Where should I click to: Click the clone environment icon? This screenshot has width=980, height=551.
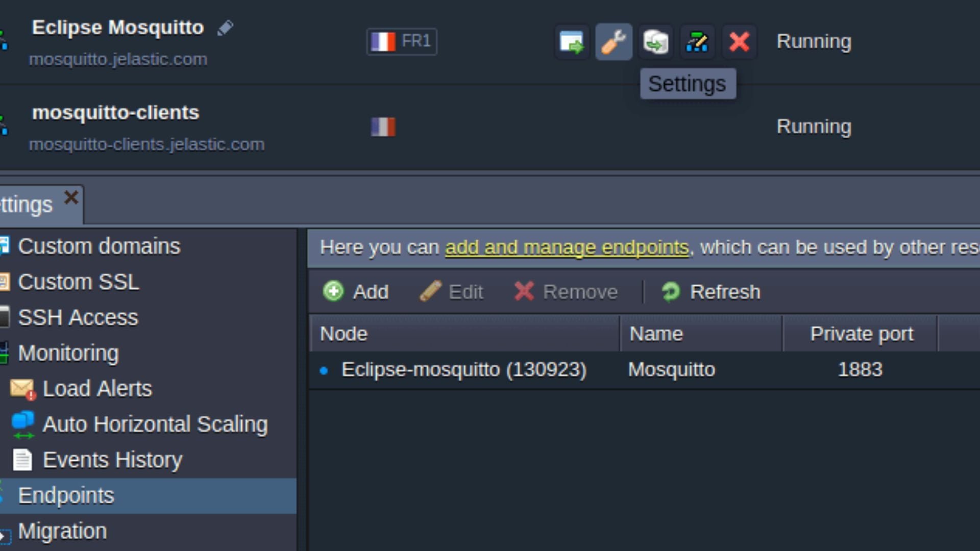pyautogui.click(x=655, y=42)
